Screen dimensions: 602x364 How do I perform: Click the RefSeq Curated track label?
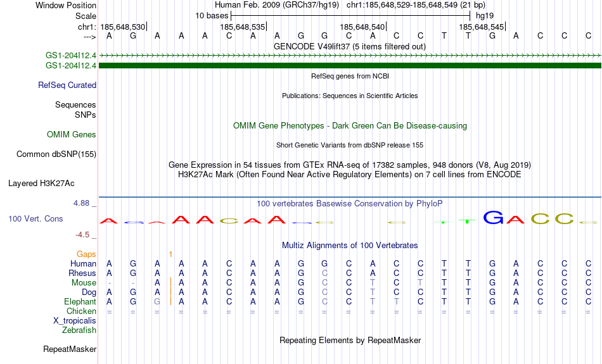pyautogui.click(x=67, y=85)
